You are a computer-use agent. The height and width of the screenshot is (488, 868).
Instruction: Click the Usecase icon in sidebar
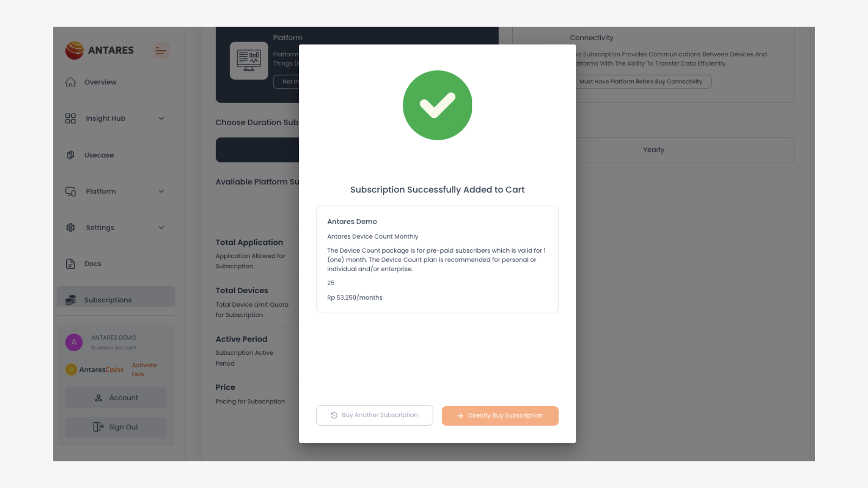(x=71, y=155)
